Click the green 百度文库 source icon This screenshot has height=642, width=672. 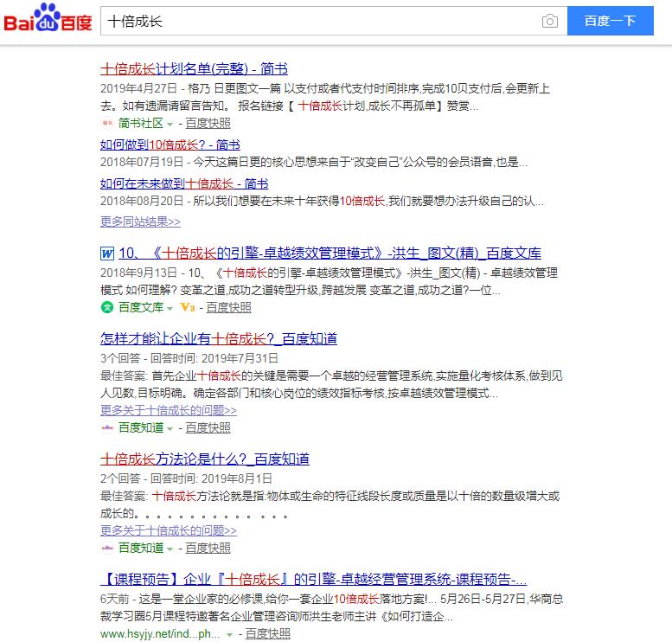(x=107, y=307)
